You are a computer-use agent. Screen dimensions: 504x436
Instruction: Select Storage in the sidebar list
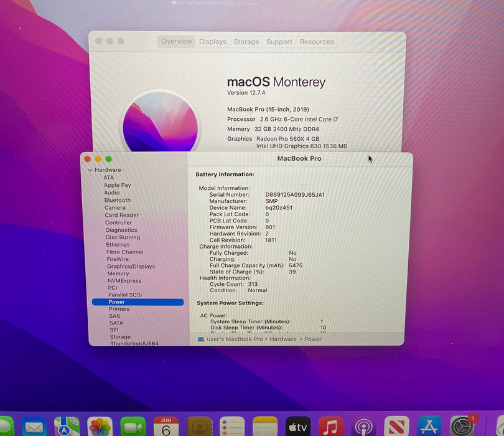[x=120, y=337]
